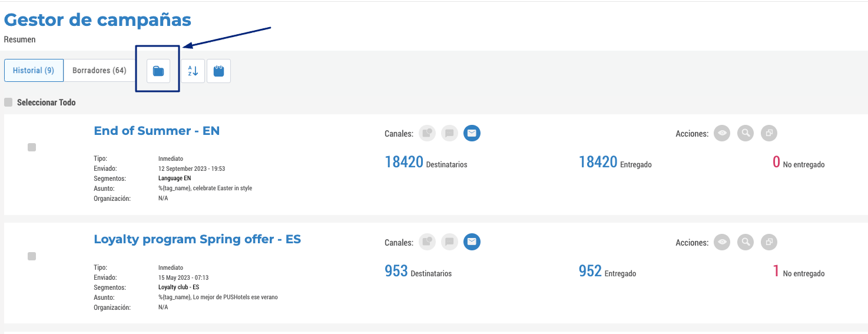Image resolution: width=868 pixels, height=334 pixels.
Task: Click the email channel icon for Loyalty program
Action: pos(472,242)
